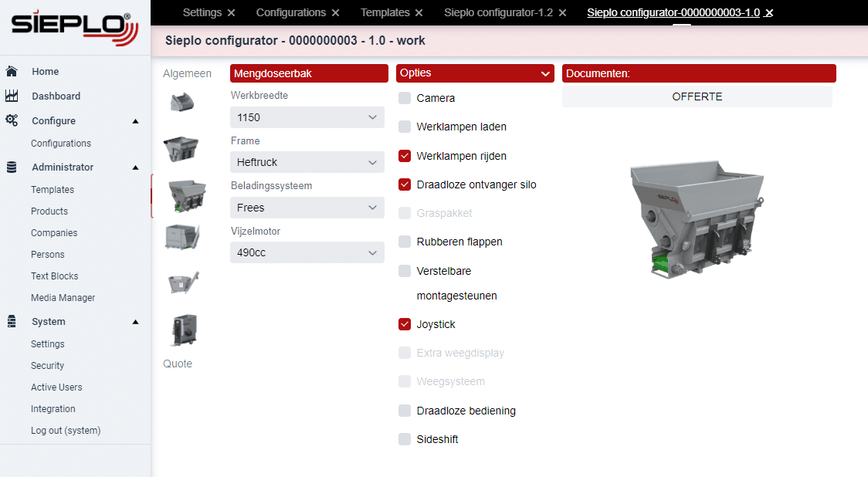868x477 pixels.
Task: Open Integration in sidebar
Action: tap(53, 408)
